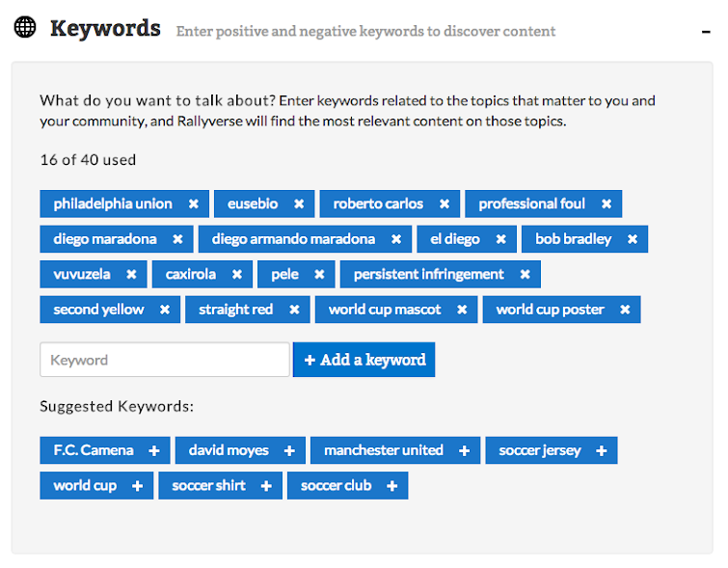
Task: Remove the 'professional foul' keyword
Action: pos(607,203)
